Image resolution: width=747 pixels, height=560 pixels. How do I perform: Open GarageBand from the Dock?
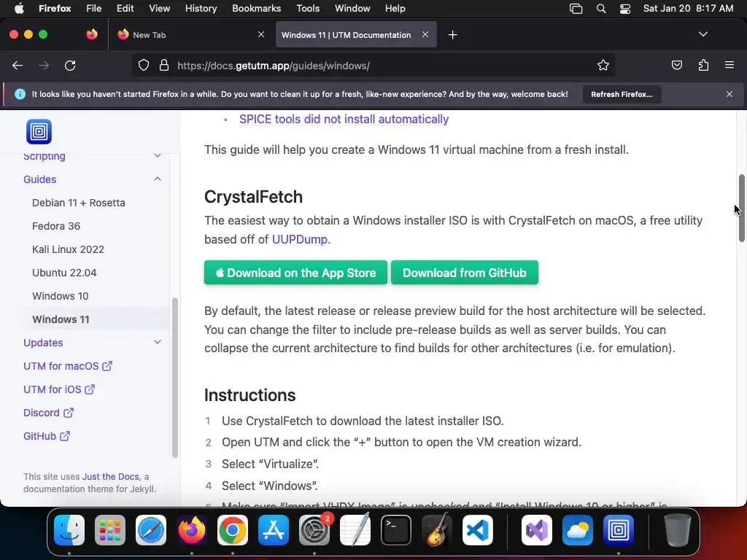(437, 530)
